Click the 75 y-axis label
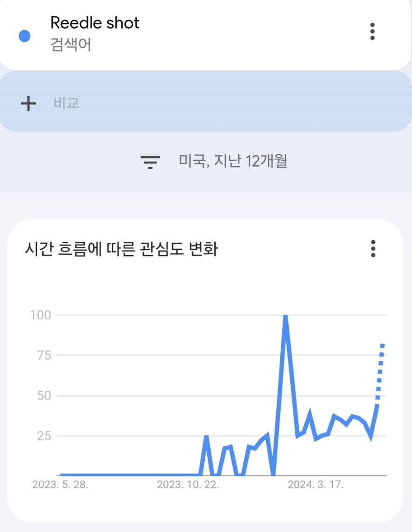 pyautogui.click(x=44, y=355)
